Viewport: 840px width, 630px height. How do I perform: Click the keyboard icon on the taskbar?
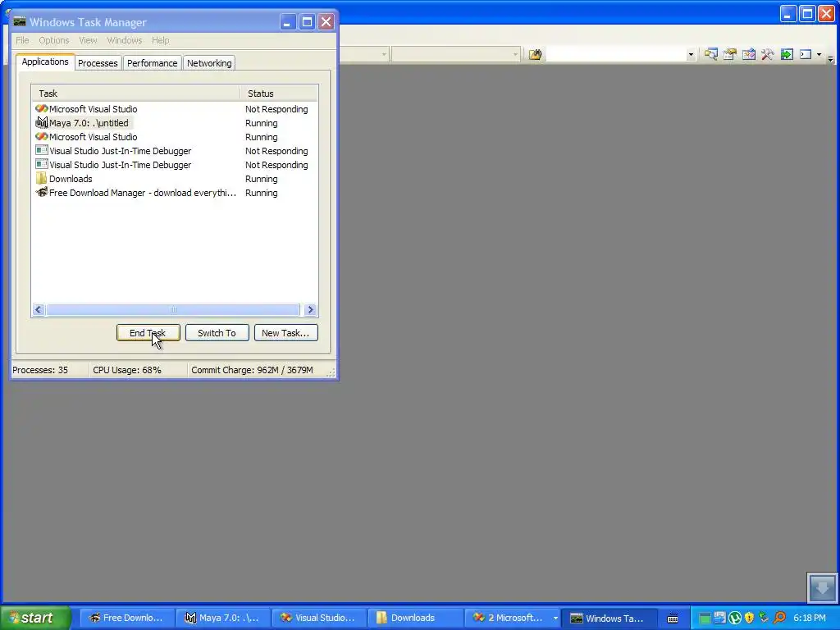673,619
